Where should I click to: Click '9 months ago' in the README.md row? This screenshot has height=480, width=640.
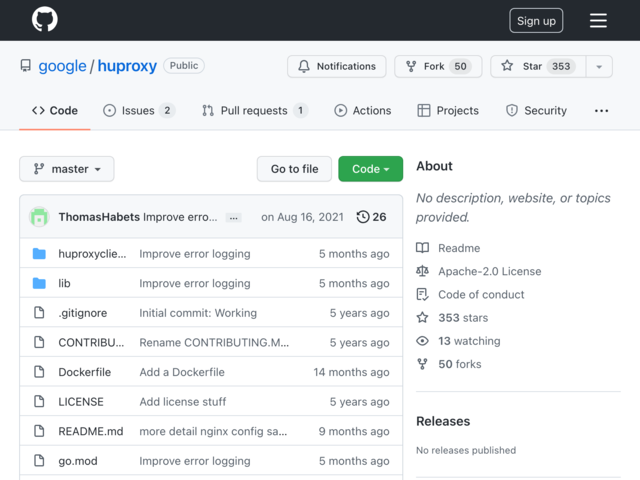tap(354, 431)
